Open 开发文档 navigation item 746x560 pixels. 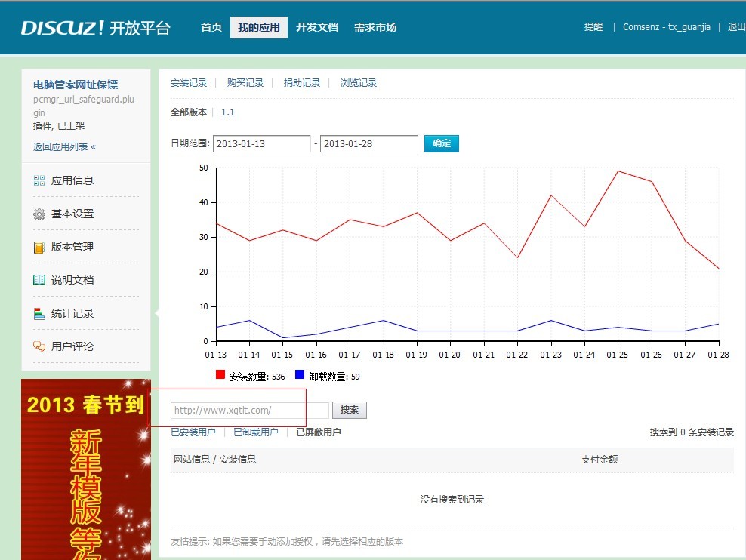[317, 27]
